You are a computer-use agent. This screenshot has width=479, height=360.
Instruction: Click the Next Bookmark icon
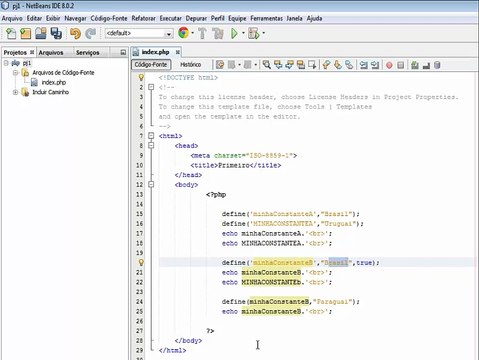coord(338,65)
